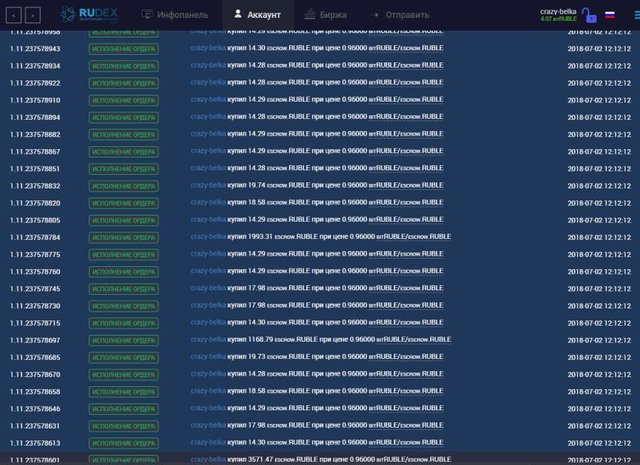Go back with the left arrow button

13,15
